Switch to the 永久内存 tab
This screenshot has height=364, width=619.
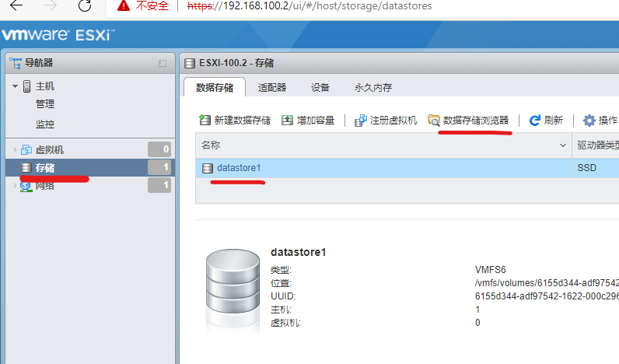373,88
